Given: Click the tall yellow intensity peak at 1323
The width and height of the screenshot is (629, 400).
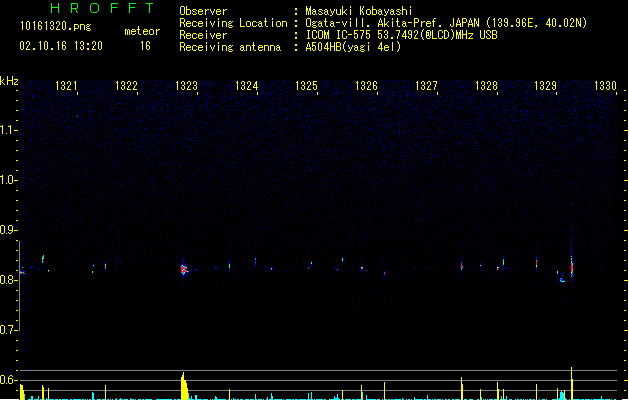Looking at the screenshot, I should point(184,386).
